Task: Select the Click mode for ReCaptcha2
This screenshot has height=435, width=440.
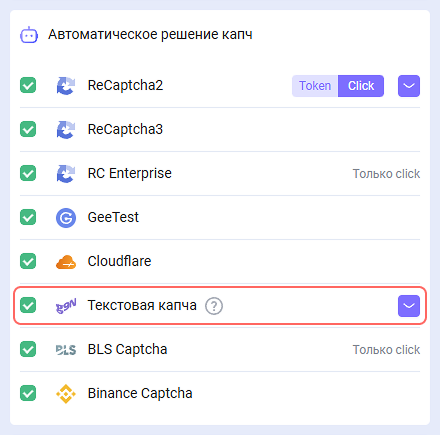Action: point(361,86)
